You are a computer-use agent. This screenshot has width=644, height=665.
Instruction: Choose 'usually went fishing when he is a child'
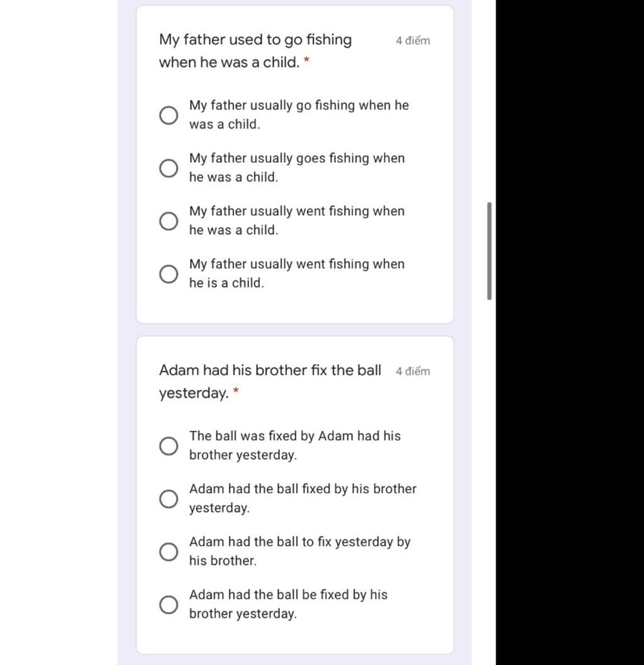169,274
